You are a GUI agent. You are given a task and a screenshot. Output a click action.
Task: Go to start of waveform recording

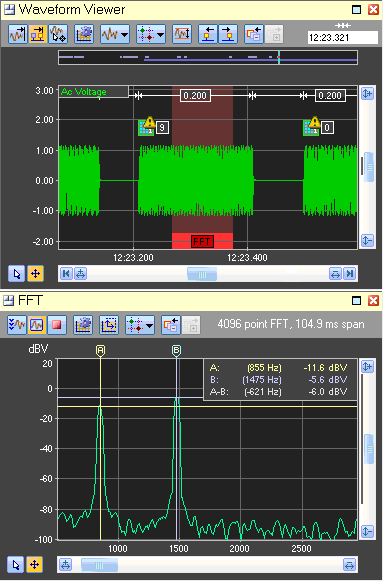click(x=66, y=274)
